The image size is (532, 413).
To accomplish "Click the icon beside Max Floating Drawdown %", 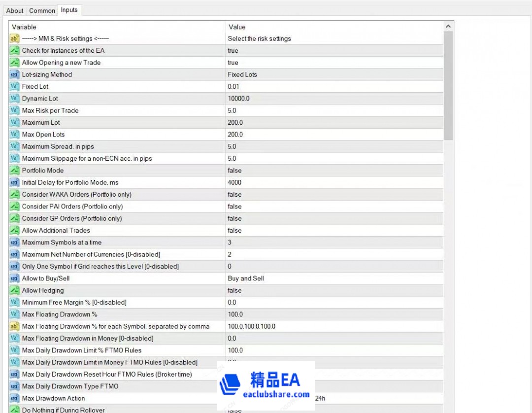I will [x=14, y=314].
